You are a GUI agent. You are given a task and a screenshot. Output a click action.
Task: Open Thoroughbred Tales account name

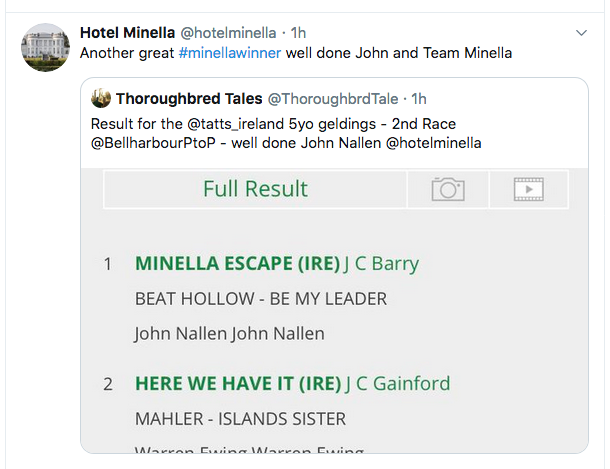click(189, 99)
